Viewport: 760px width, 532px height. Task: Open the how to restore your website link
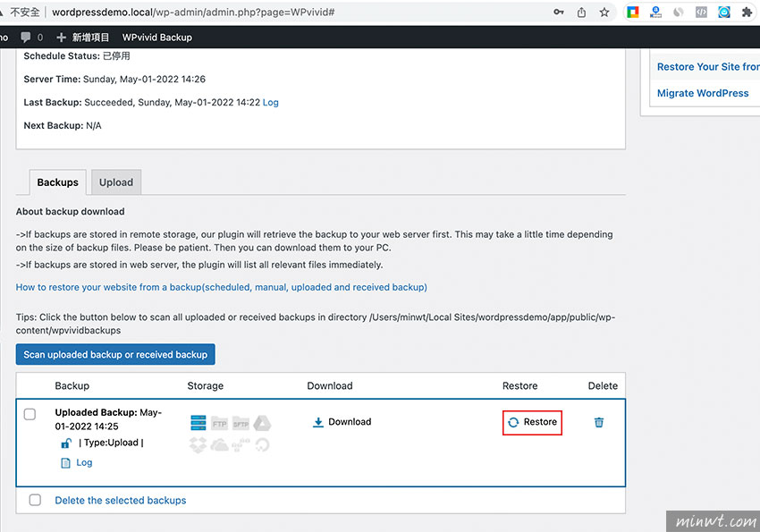[x=222, y=287]
